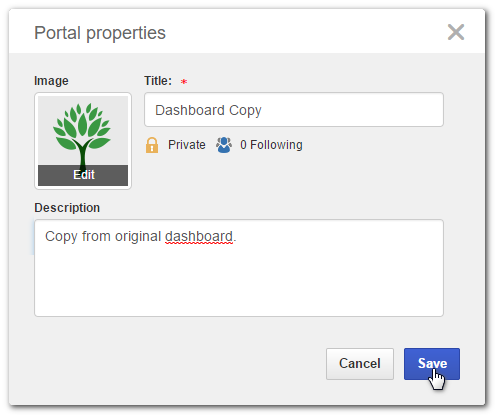
Task: Click the Title field label
Action: click(x=158, y=81)
